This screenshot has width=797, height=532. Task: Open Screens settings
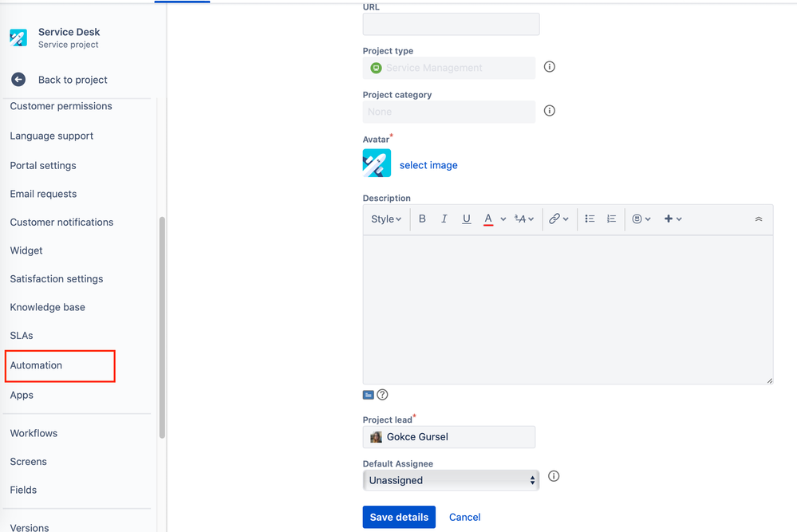coord(29,461)
